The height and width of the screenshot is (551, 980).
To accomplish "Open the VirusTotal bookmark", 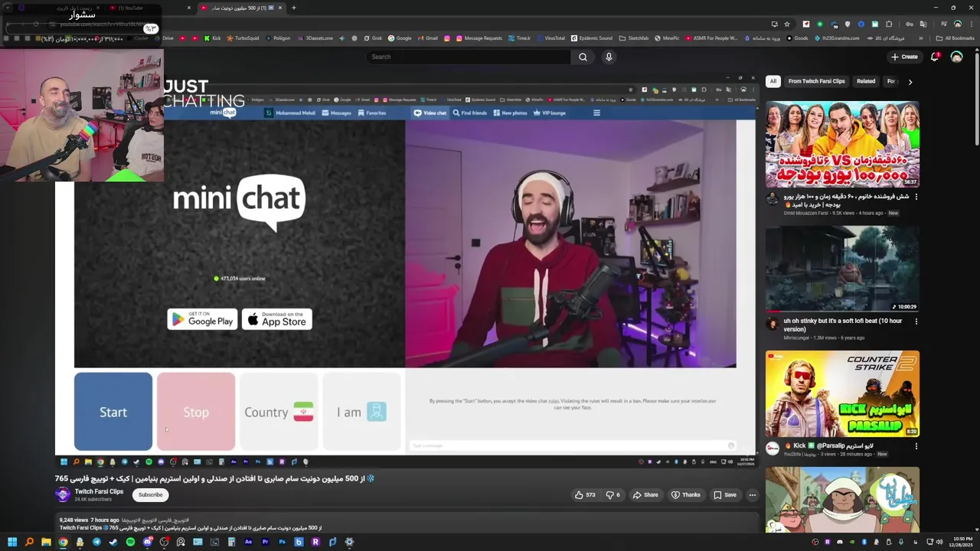I will (x=550, y=37).
